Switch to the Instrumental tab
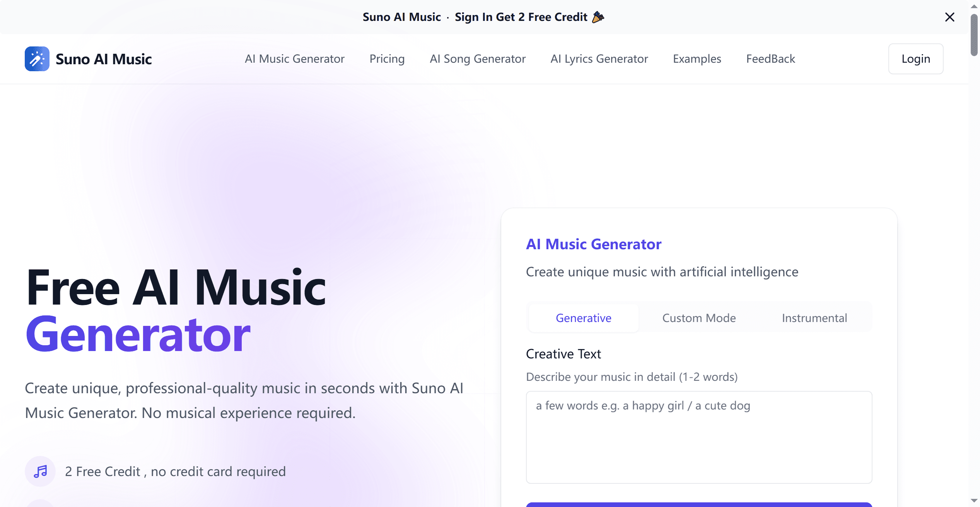Image resolution: width=980 pixels, height=507 pixels. [814, 318]
